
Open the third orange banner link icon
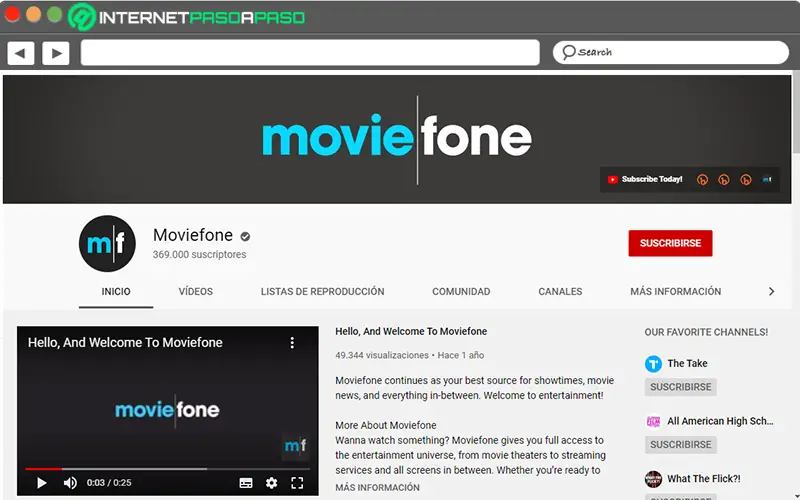tap(746, 180)
